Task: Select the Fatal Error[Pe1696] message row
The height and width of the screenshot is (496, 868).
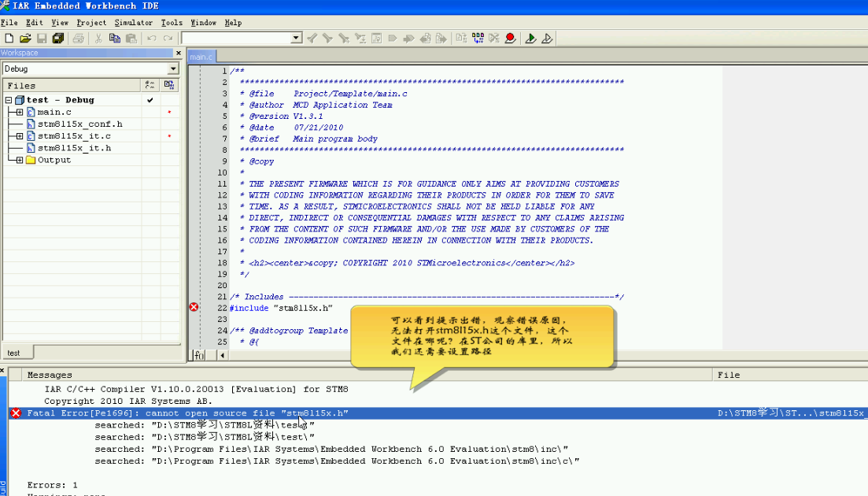Action: [438, 413]
